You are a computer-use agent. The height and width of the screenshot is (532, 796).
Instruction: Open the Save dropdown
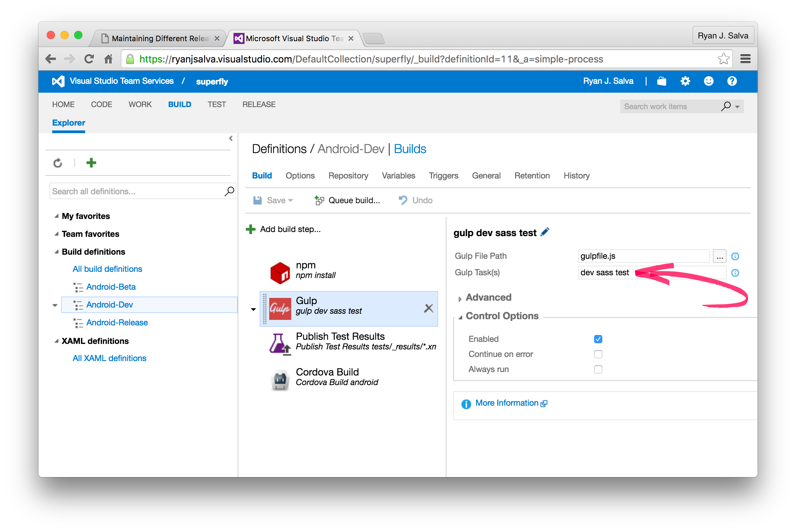click(291, 200)
